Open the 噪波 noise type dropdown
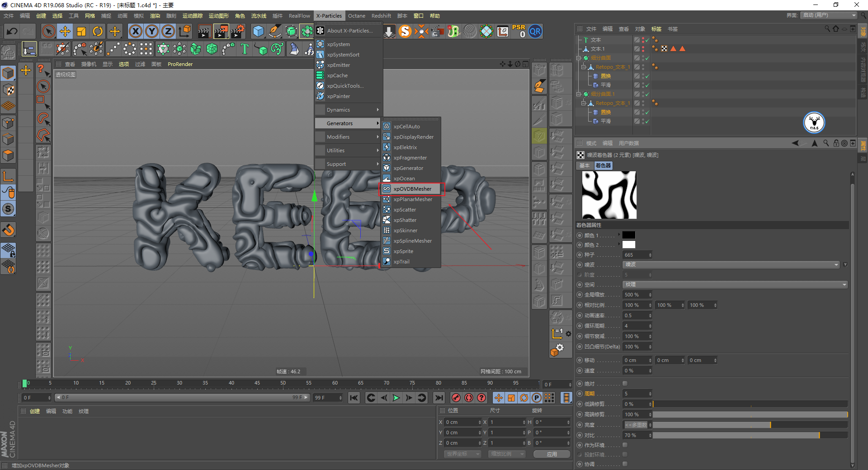Viewport: 868px width, 470px height. pos(731,265)
